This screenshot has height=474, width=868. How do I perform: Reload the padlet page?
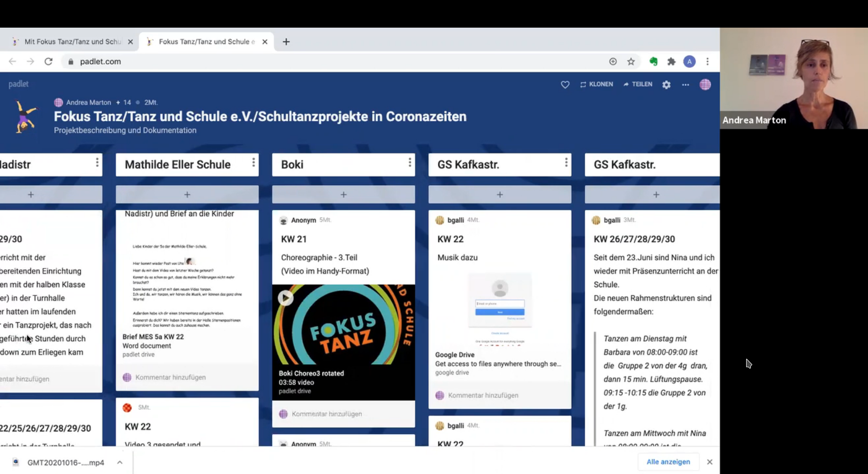pyautogui.click(x=48, y=61)
